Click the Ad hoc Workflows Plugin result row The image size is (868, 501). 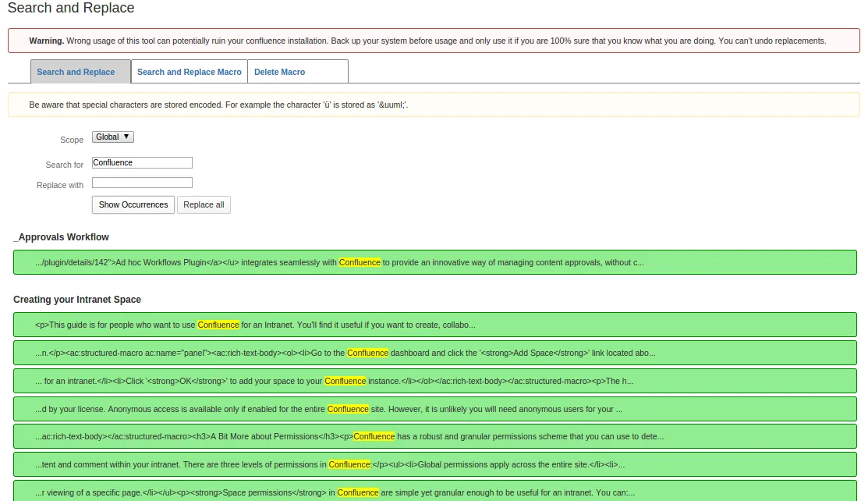click(x=435, y=262)
